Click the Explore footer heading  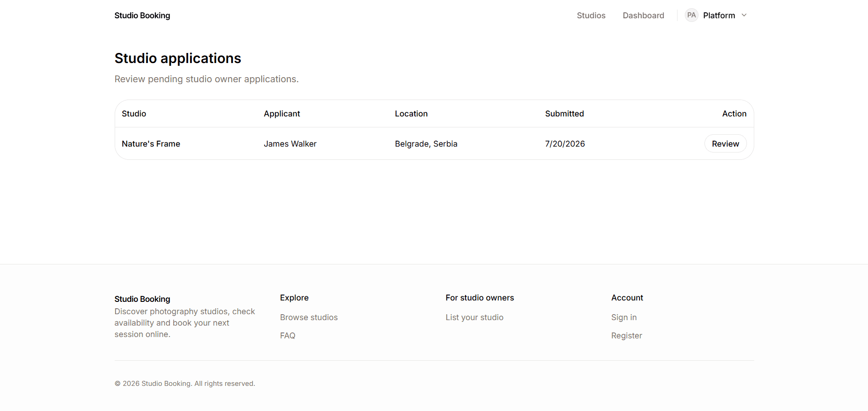pos(294,298)
